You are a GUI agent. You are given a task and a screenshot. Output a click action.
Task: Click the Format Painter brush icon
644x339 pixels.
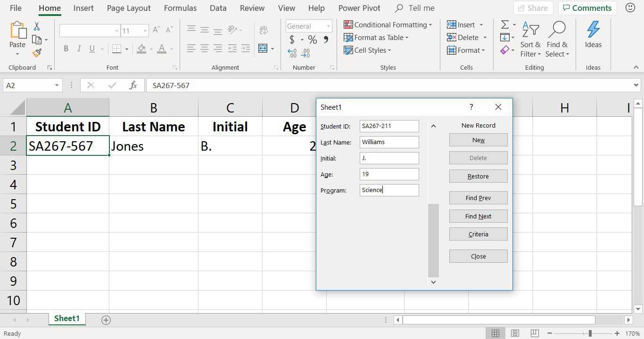(37, 53)
